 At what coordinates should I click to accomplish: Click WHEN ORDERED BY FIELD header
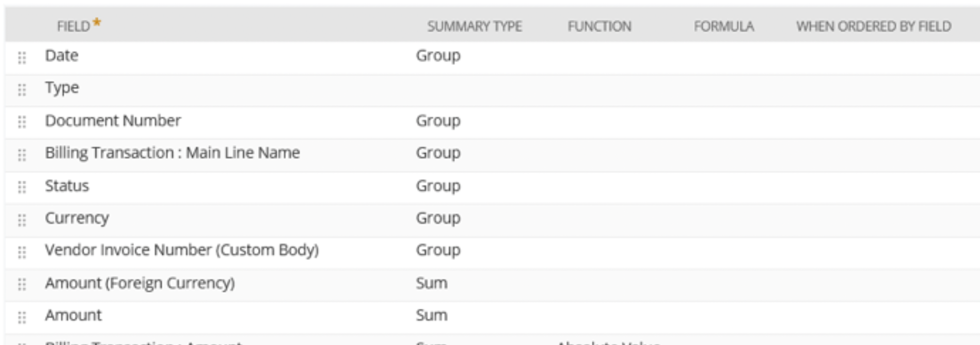point(873,26)
